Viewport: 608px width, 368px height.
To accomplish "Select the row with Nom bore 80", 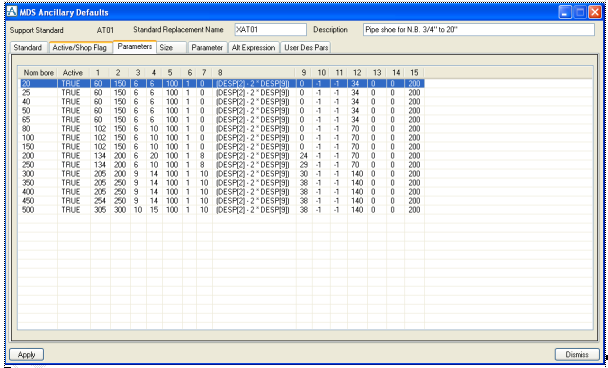I will 222,129.
